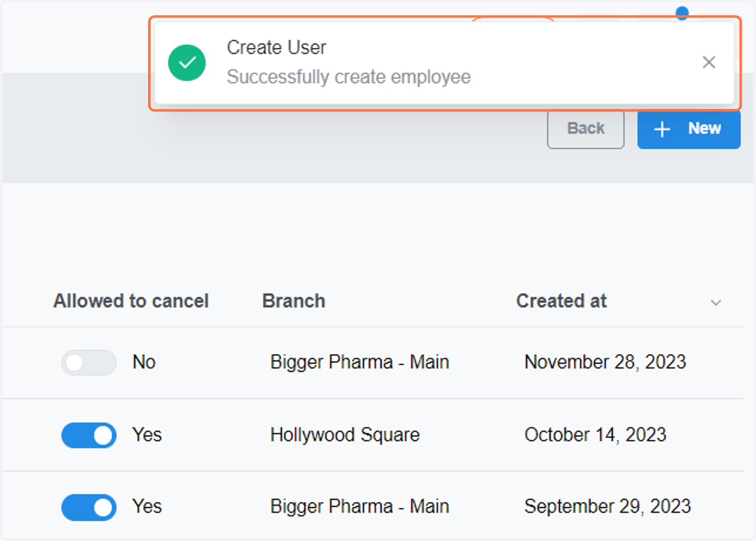Select Bigger Pharma - Main in September row
The height and width of the screenshot is (541, 756).
click(x=360, y=506)
